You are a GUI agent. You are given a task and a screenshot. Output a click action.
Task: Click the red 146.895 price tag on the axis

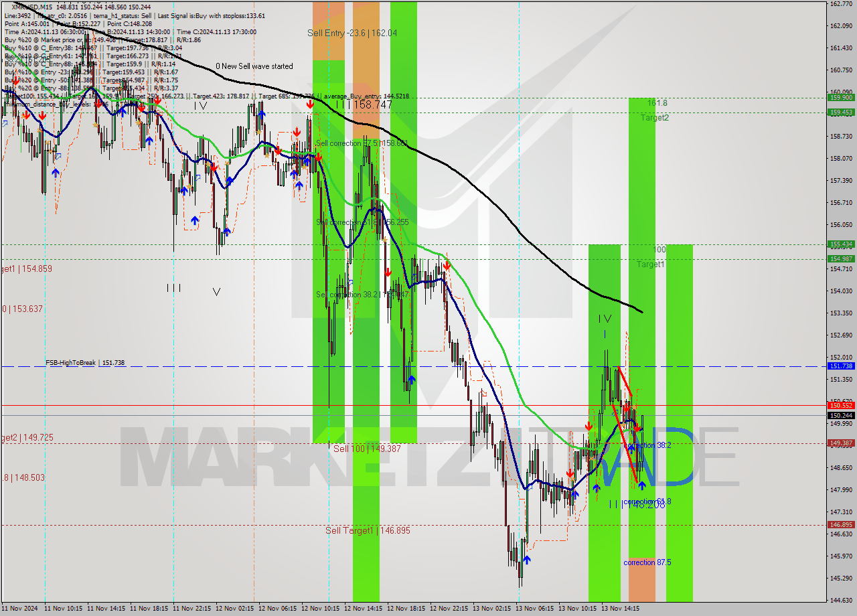pos(841,525)
